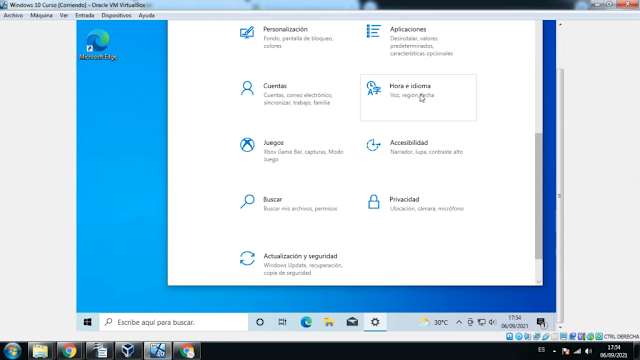Click VirtualBox hard disk status icon
640x360 pixels.
(509, 336)
